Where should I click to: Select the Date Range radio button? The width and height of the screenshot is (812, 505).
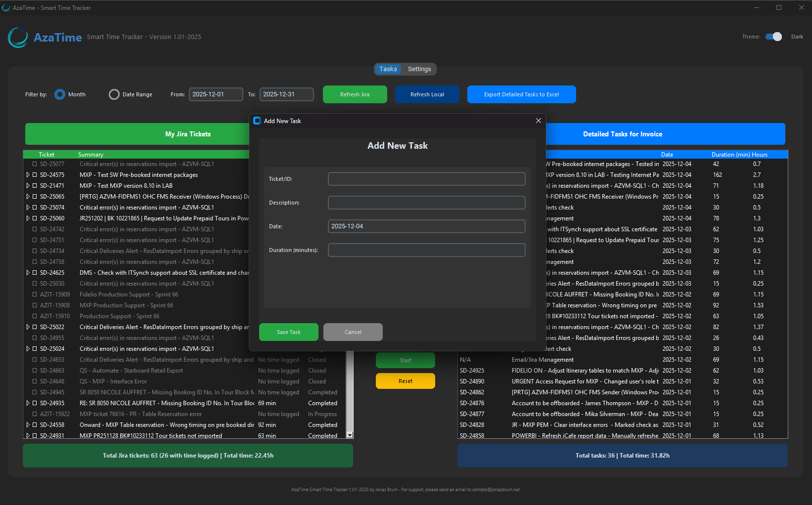pos(114,94)
